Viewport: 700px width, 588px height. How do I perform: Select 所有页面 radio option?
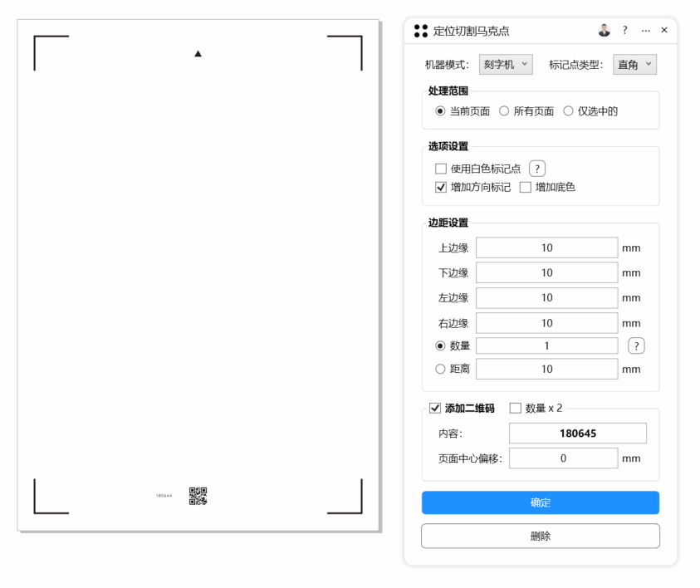[x=504, y=110]
